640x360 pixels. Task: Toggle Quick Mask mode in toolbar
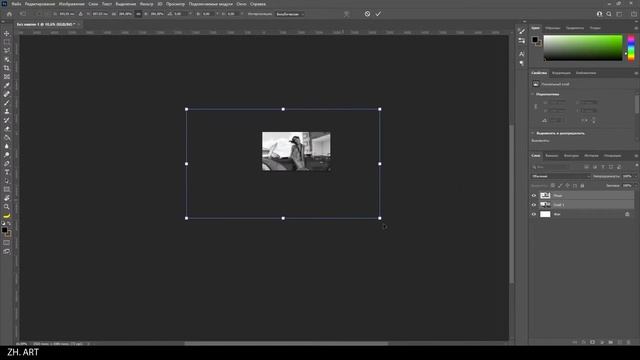(x=7, y=242)
